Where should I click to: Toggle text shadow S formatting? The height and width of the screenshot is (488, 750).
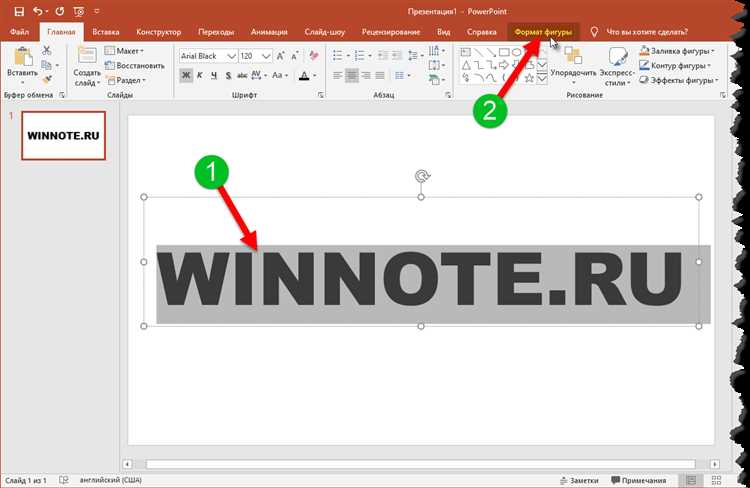228,75
